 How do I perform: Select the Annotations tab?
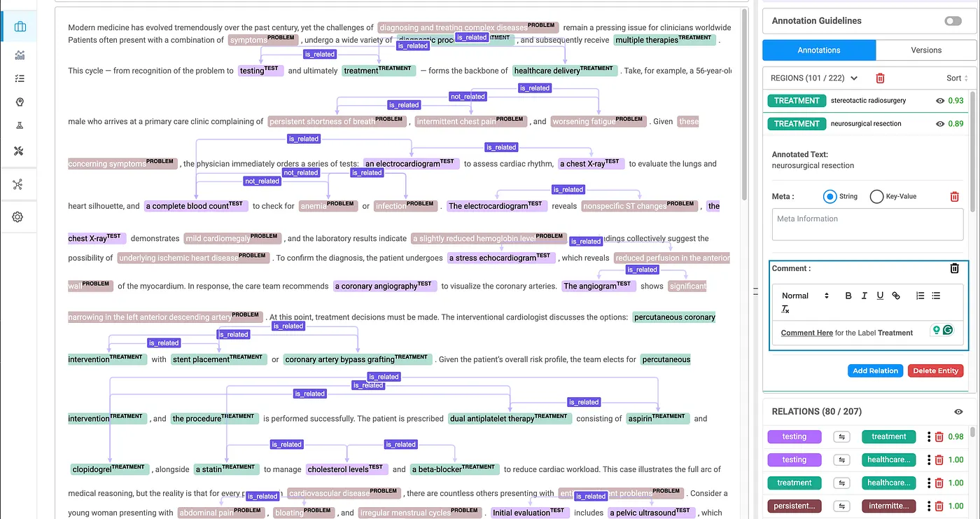(x=818, y=50)
